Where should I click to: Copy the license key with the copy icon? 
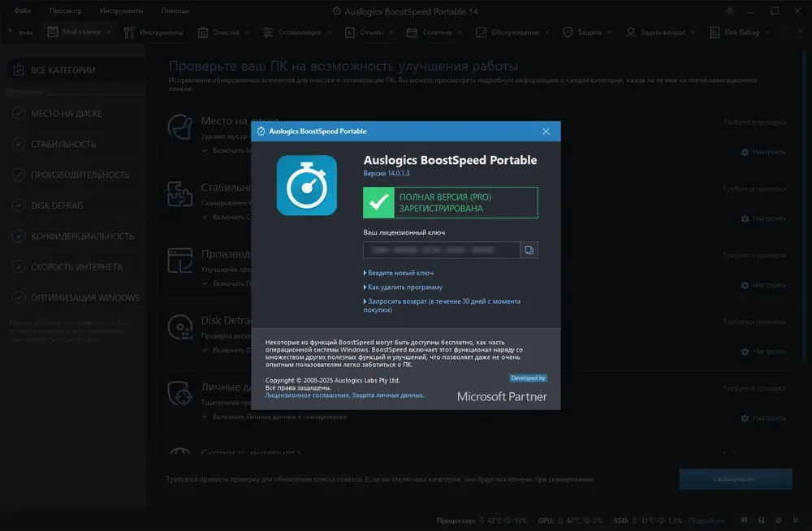click(x=529, y=250)
